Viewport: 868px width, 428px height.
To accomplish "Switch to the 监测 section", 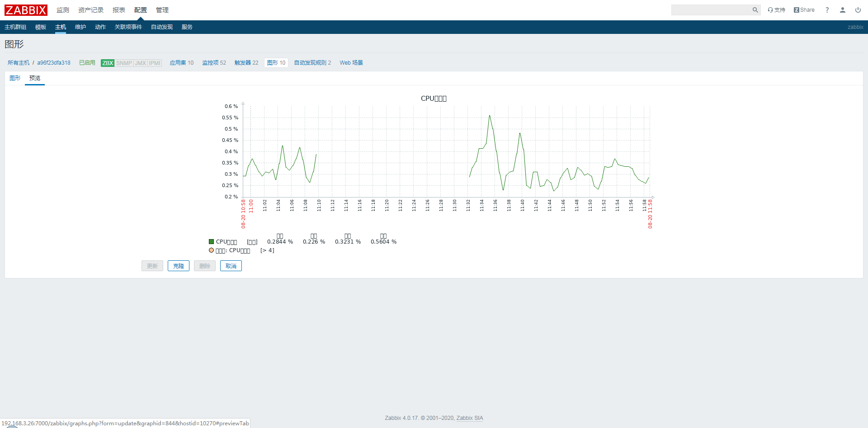I will tap(62, 9).
